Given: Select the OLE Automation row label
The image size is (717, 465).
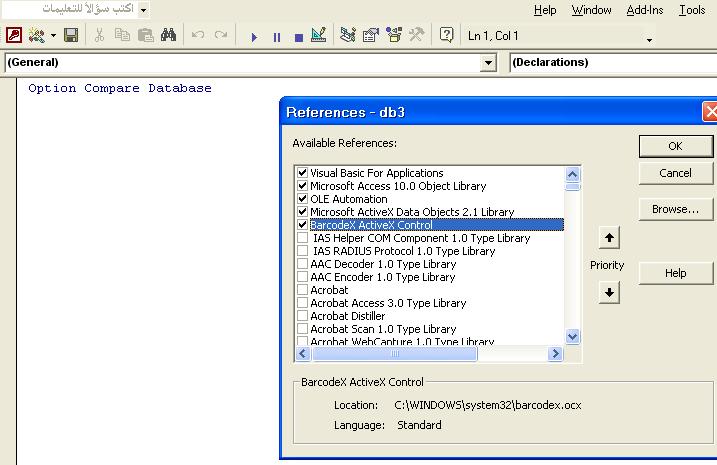Looking at the screenshot, I should pyautogui.click(x=349, y=199).
